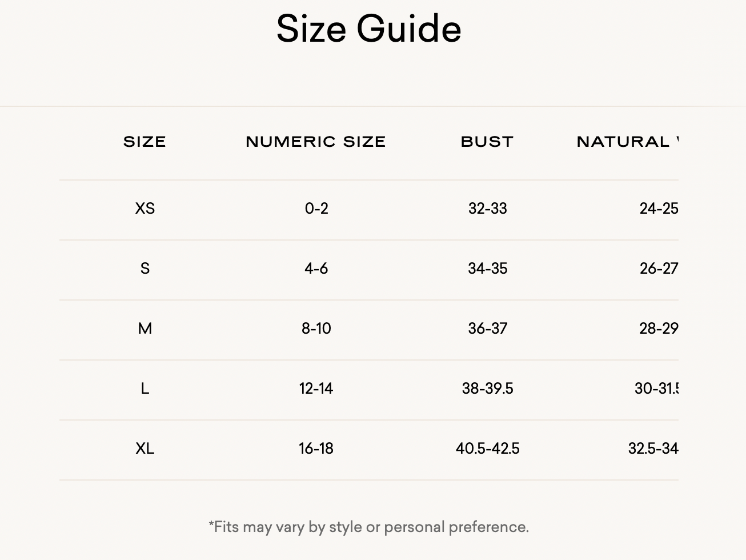Click bust measurement 38-39.5

click(x=488, y=389)
